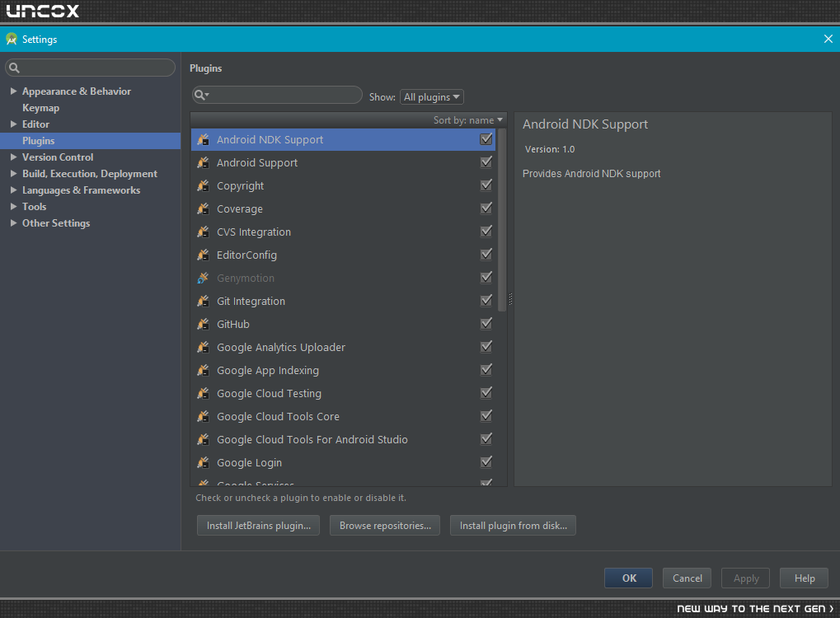Image resolution: width=840 pixels, height=618 pixels.
Task: Expand Version Control settings arrow
Action: click(x=13, y=157)
